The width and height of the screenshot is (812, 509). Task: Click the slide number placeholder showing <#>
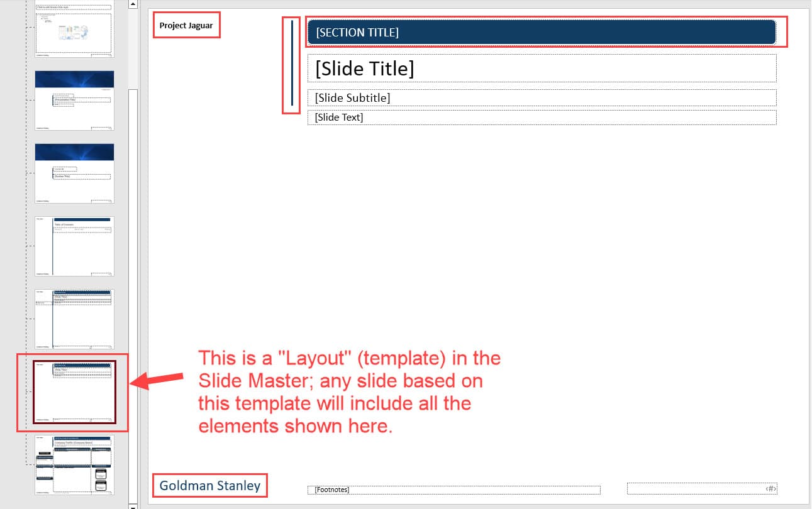pos(702,488)
